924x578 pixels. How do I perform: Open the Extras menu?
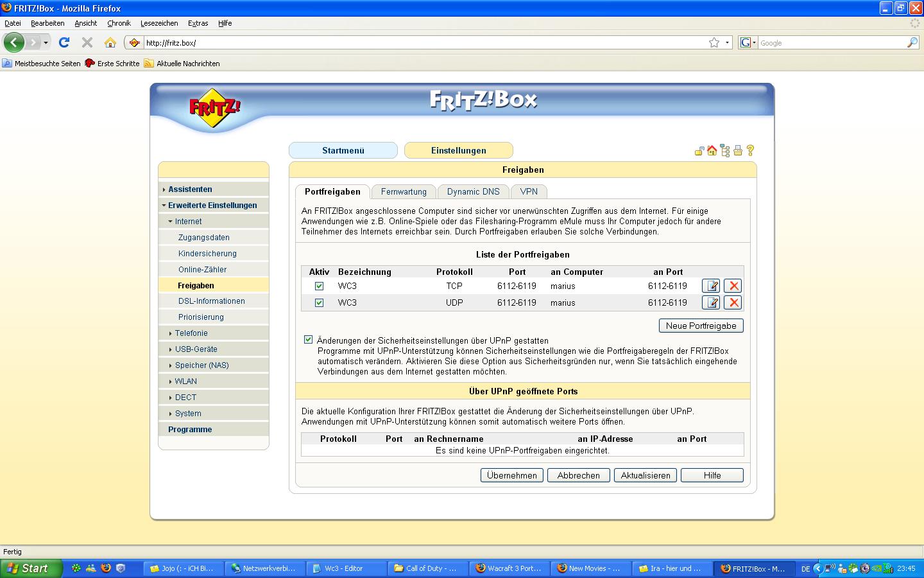[198, 23]
